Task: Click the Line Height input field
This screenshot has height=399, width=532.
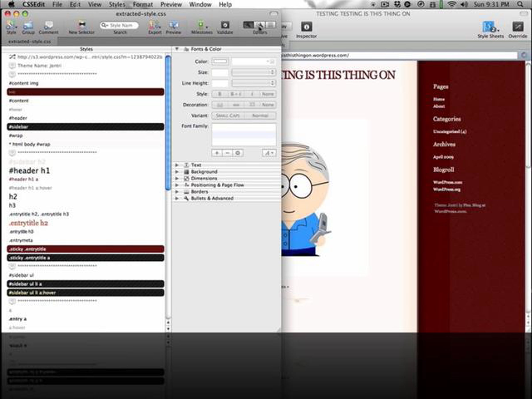Action: [220, 83]
